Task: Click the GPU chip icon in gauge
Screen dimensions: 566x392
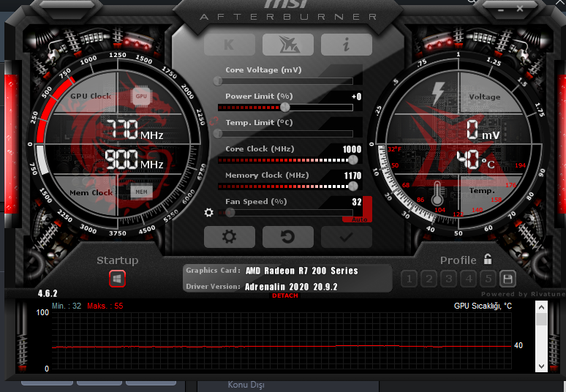Action: pyautogui.click(x=141, y=96)
